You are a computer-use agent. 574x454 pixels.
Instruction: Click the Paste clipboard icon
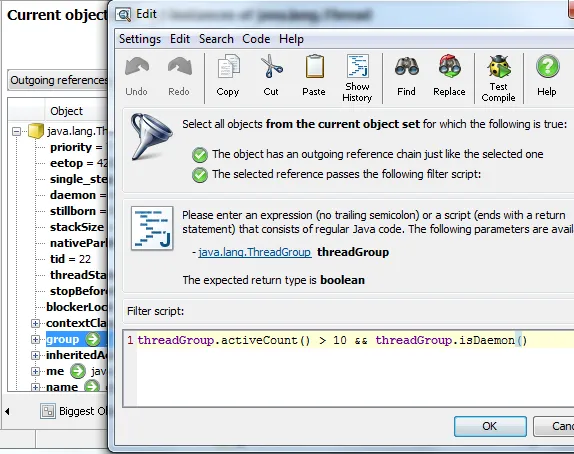[x=314, y=66]
